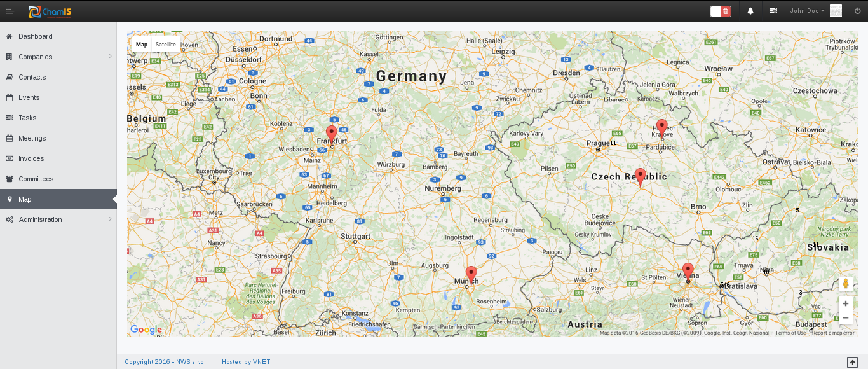This screenshot has width=868, height=369.
Task: Click the Frankfurt map marker
Action: (331, 134)
